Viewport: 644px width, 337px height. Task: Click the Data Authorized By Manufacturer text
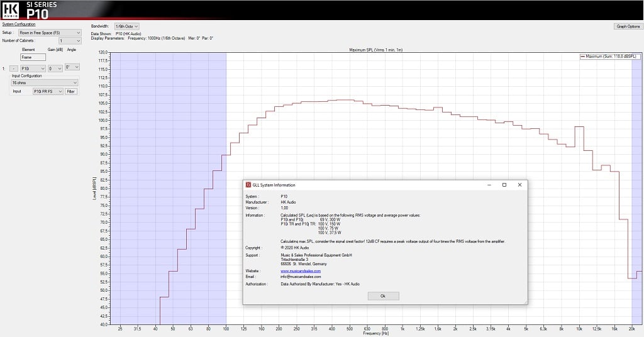(320, 284)
